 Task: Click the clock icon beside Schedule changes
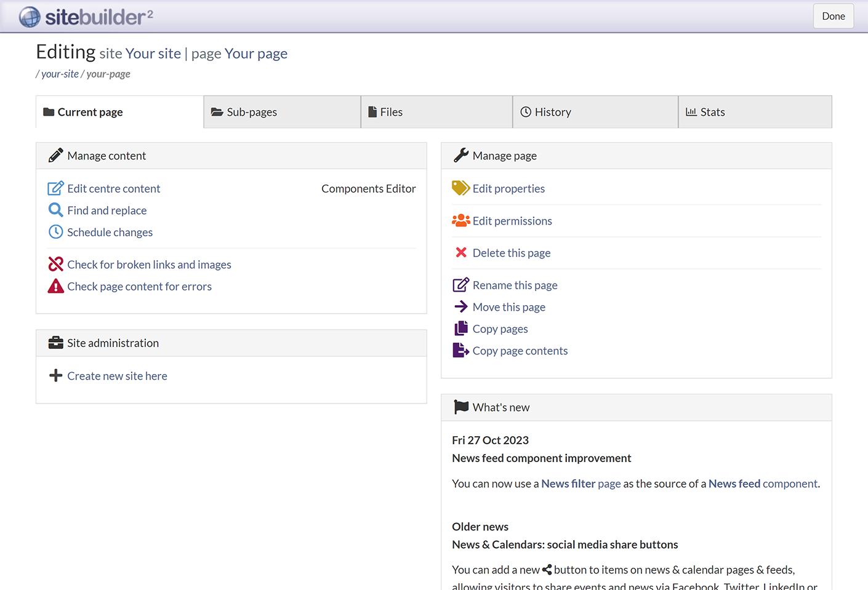coord(55,232)
